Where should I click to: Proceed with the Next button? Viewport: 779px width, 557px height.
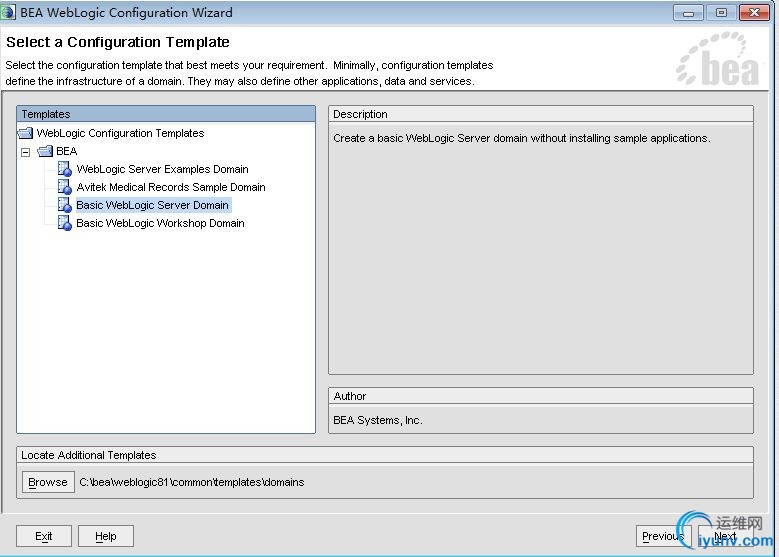pos(725,536)
